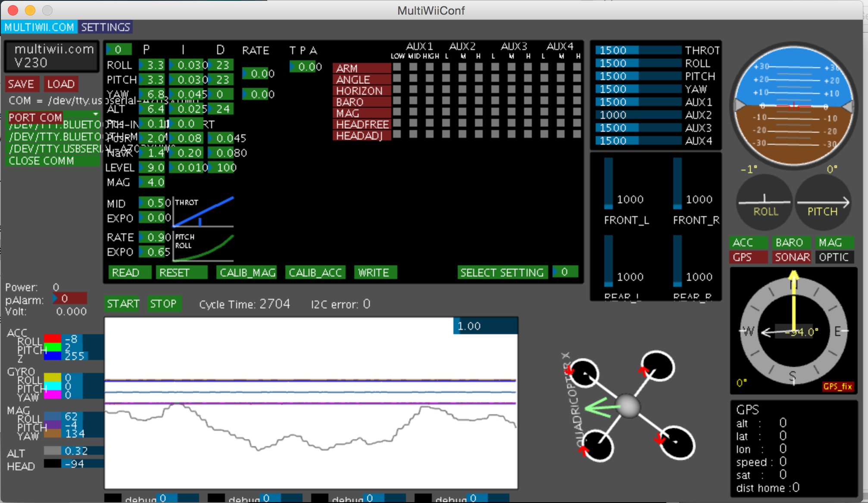Viewport: 868px width, 503px height.
Task: Click the quadcopter X orientation model
Action: click(628, 406)
